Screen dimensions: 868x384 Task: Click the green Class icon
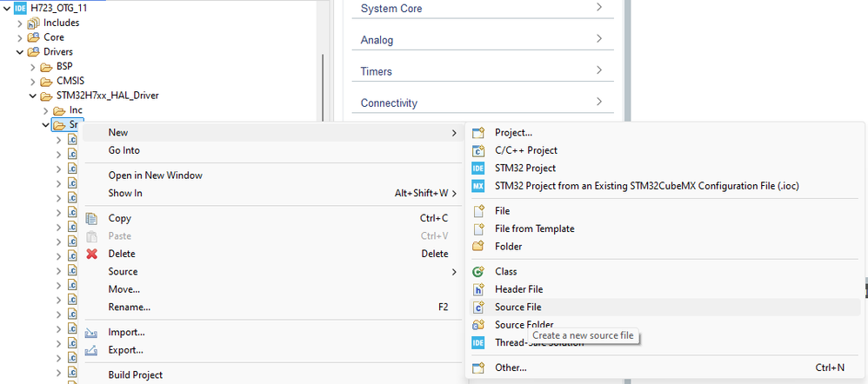(x=478, y=272)
